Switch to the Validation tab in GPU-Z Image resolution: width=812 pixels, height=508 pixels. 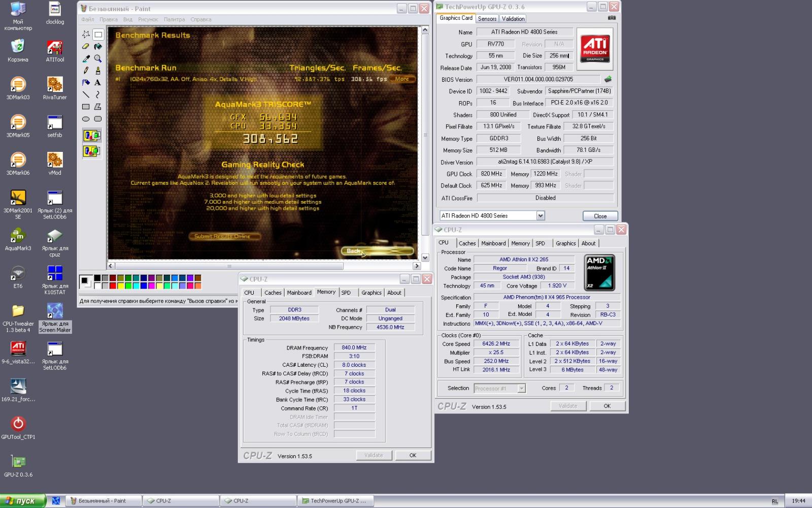click(x=513, y=19)
